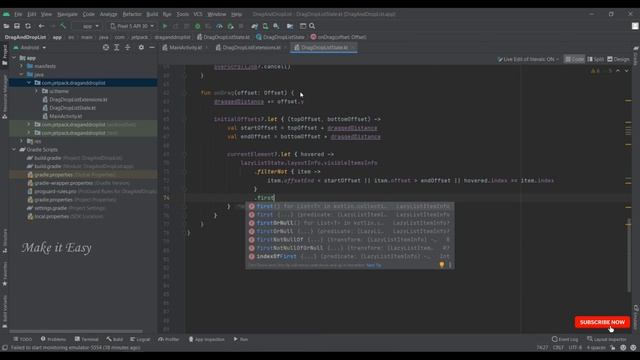Screen dimensions: 640x360
Task: Open the app run configuration dropdown
Action: (x=87, y=26)
